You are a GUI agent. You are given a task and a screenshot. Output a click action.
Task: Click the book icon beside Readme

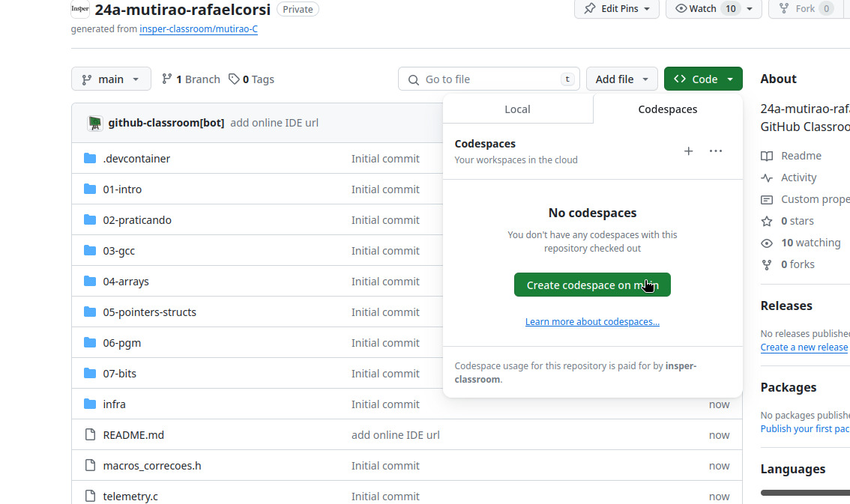coord(767,156)
